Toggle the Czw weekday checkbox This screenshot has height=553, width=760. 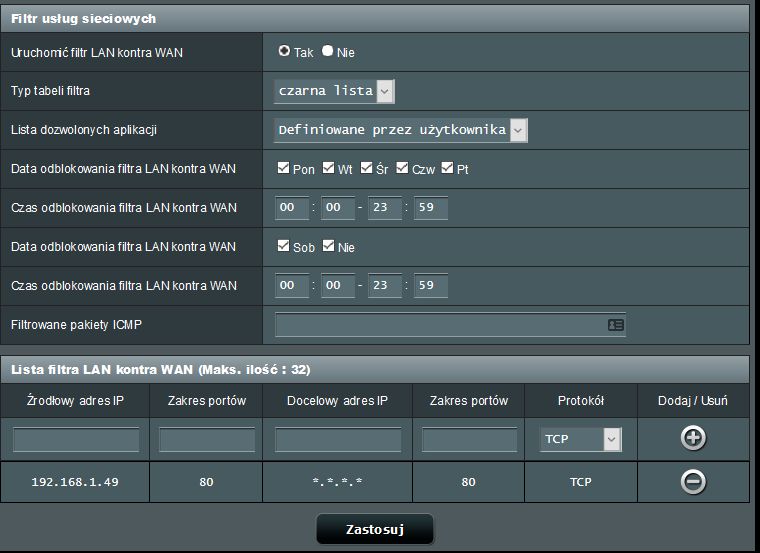tap(402, 168)
